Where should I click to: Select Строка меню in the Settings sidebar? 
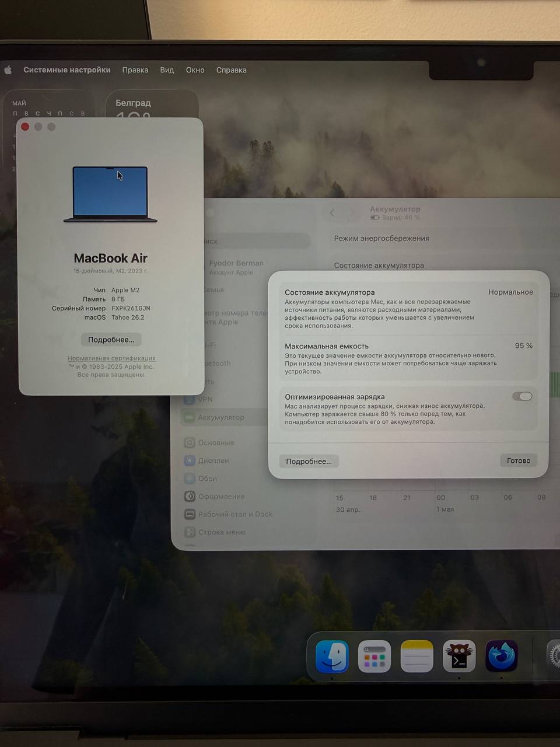coord(215,532)
